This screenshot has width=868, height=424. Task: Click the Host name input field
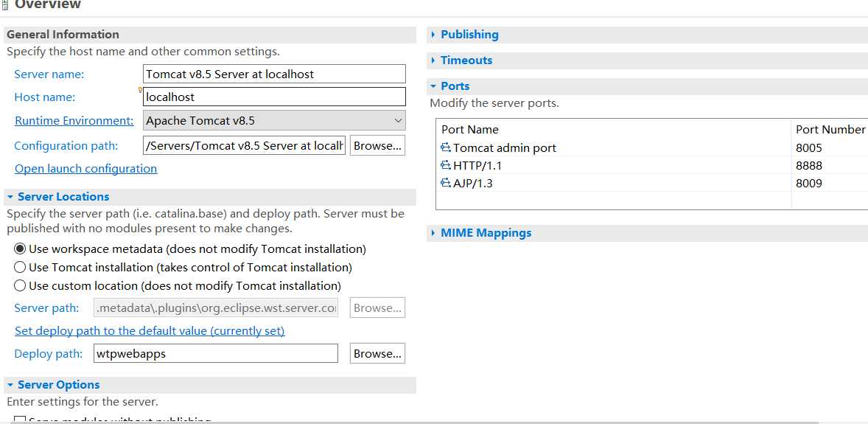tap(274, 97)
